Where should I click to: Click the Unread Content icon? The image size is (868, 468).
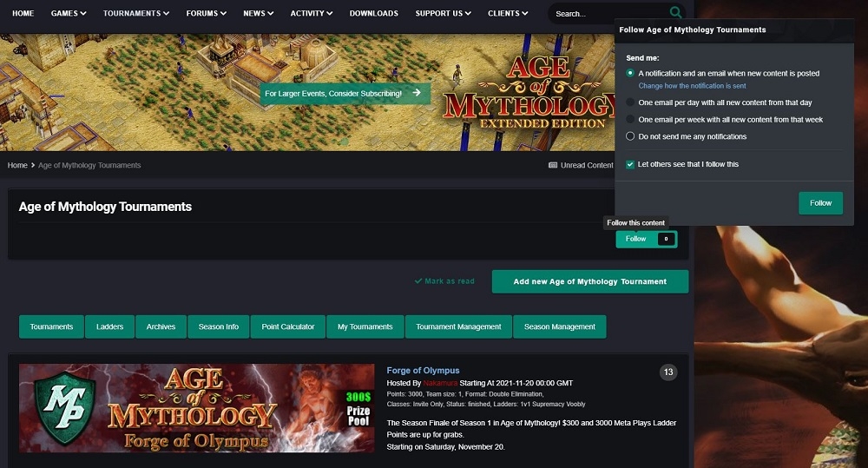click(553, 165)
